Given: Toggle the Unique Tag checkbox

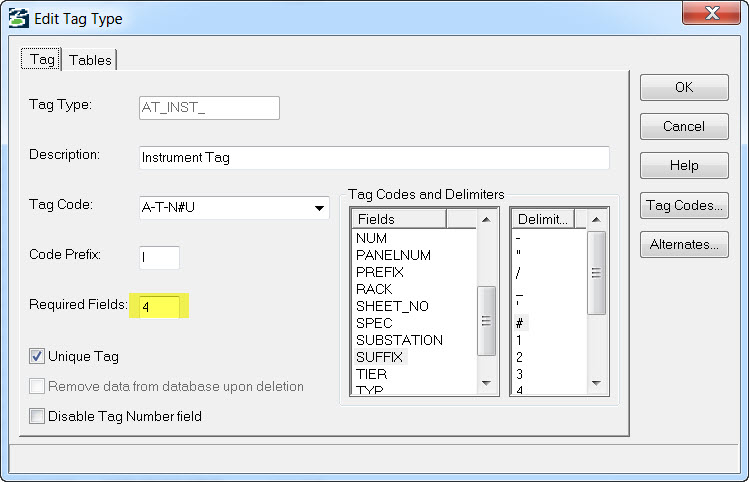Looking at the screenshot, I should click(x=37, y=356).
